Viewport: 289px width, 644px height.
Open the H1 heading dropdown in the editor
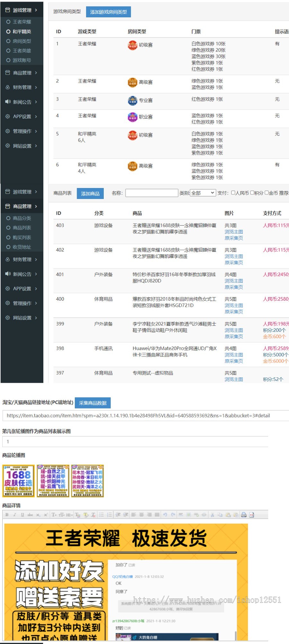(69, 515)
